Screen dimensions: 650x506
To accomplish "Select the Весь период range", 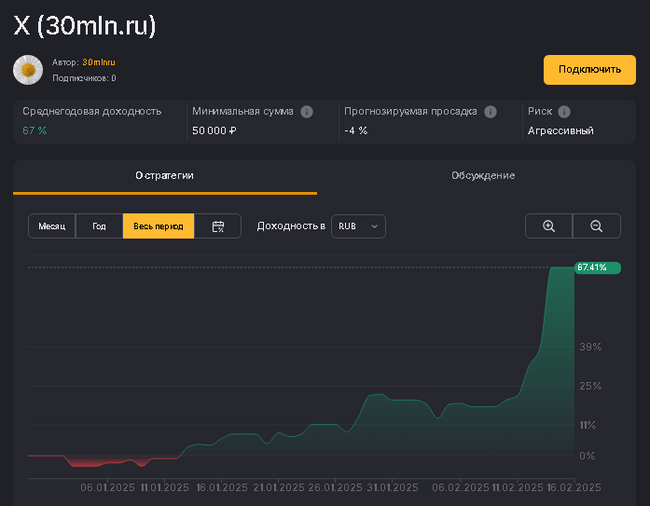I will (158, 227).
